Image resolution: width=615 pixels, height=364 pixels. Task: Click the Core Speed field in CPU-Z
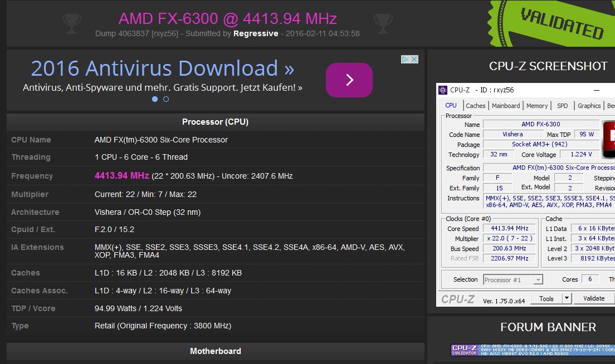click(510, 228)
